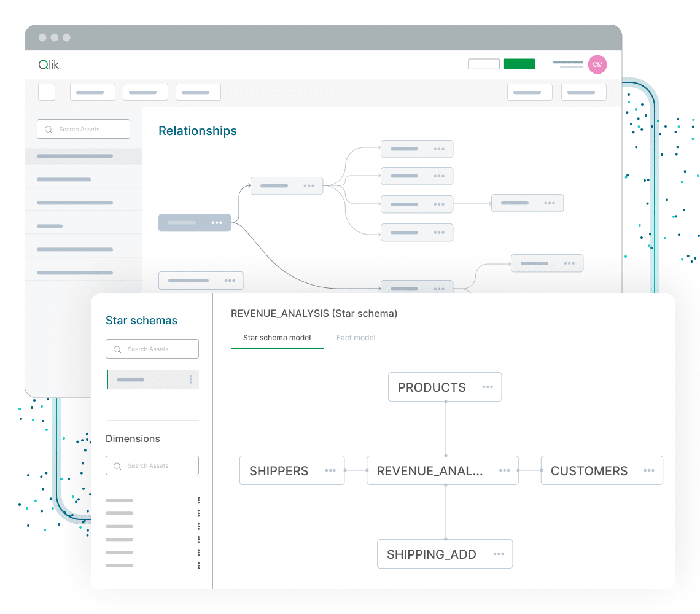The image size is (700, 614).
Task: Click the Dimensions heading
Action: [x=133, y=438]
